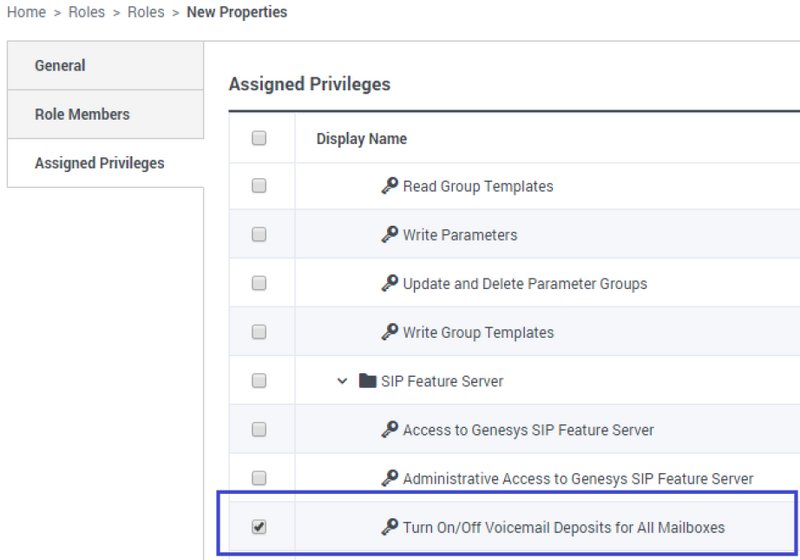Uncheck Turn On/Off Voicemail Deposits checkbox

259,527
